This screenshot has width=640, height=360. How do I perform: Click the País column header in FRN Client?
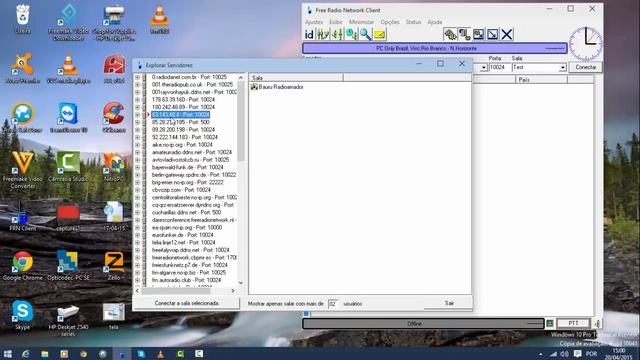pyautogui.click(x=541, y=80)
